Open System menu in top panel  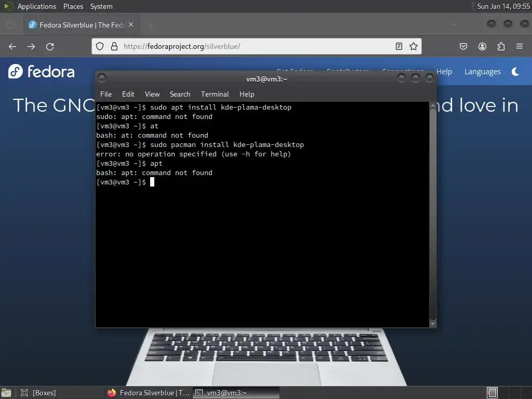[x=101, y=6]
